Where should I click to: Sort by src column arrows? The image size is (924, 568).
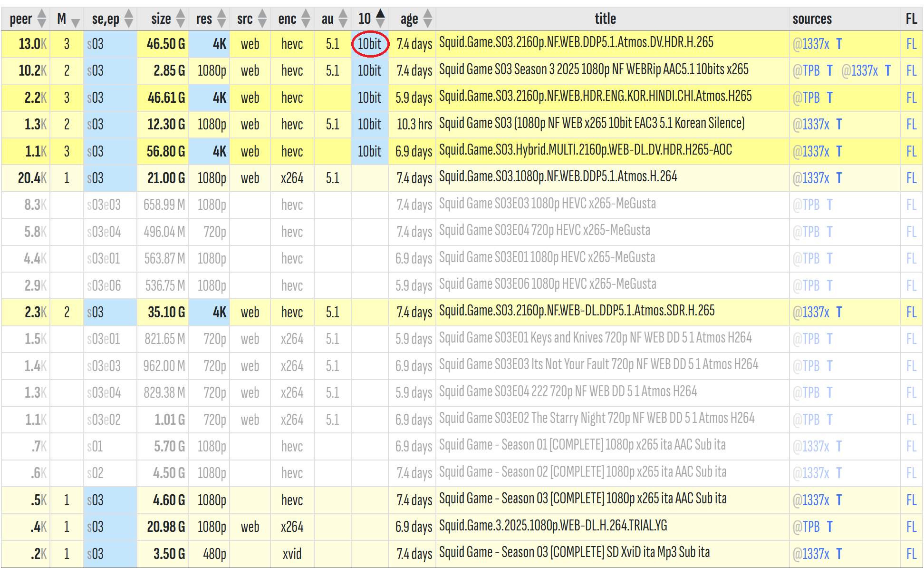(x=262, y=19)
